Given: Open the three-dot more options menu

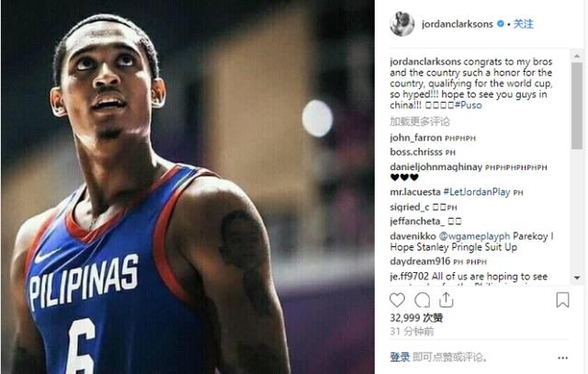Looking at the screenshot, I should tap(562, 357).
